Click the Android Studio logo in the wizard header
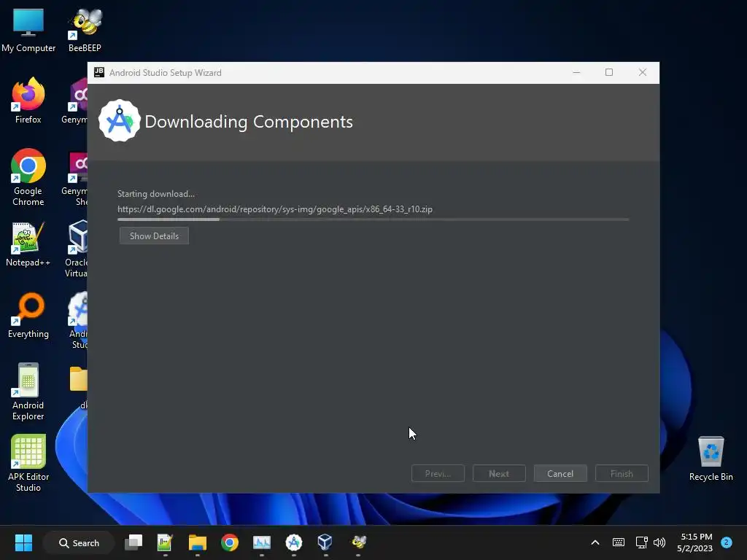The width and height of the screenshot is (747, 560). click(x=119, y=121)
